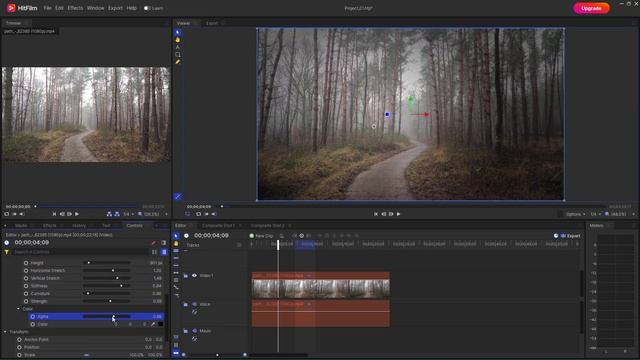Open Trimmer resolution dropdown

tap(129, 214)
